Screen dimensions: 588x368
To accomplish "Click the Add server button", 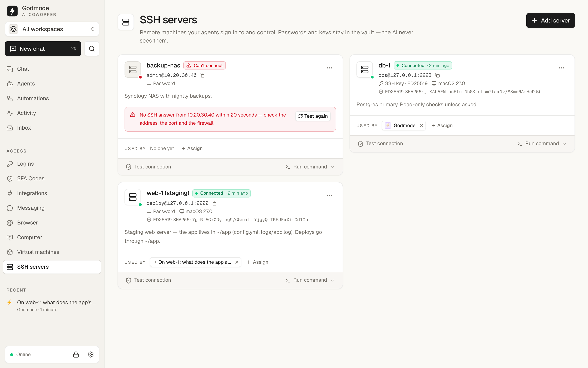I will 550,20.
